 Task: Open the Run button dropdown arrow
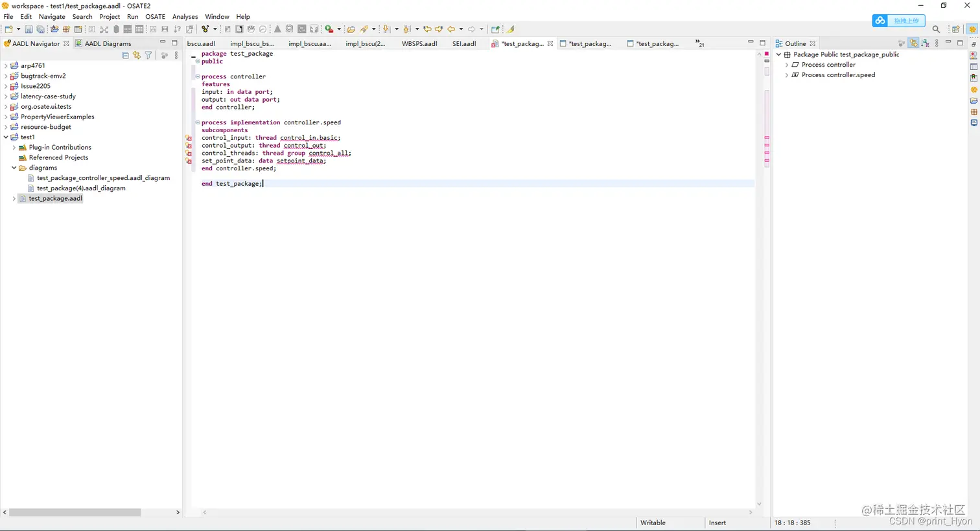[339, 29]
